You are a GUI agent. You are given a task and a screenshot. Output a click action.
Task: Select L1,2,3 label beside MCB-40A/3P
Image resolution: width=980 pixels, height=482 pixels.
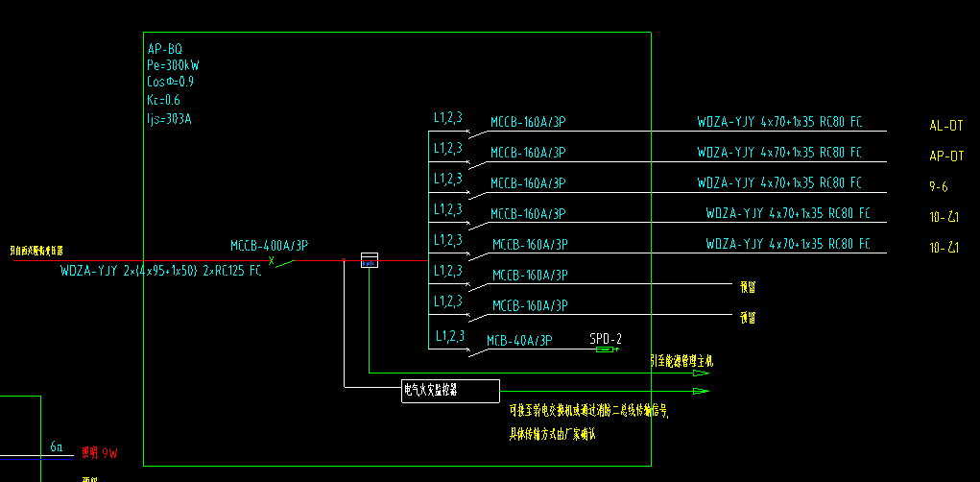click(x=450, y=336)
